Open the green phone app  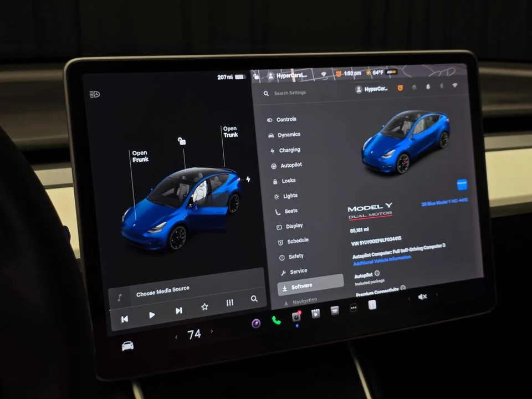[x=277, y=320]
